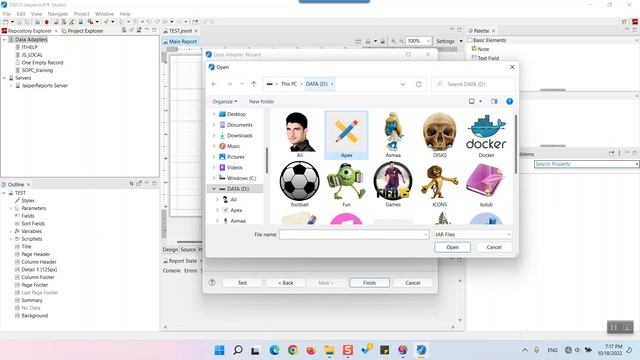Viewport: 640px width, 360px height.
Task: Open file dialog help icon
Action: pyautogui.click(x=509, y=101)
